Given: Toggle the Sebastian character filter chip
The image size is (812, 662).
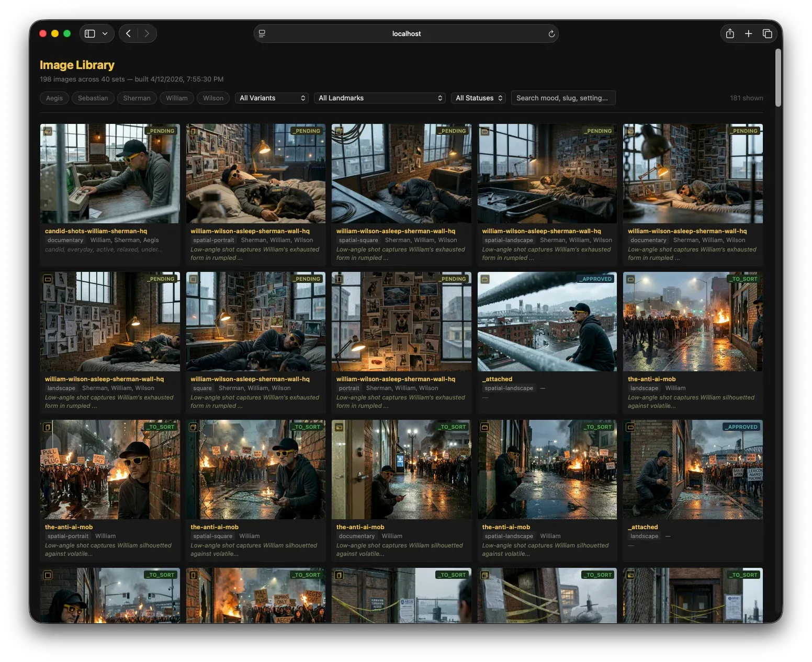Looking at the screenshot, I should pos(93,98).
